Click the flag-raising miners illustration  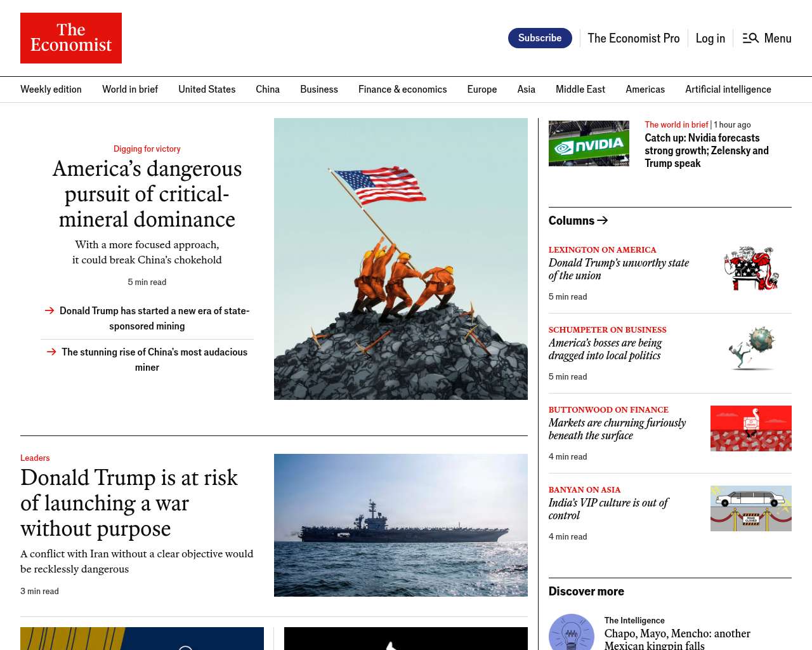401,259
